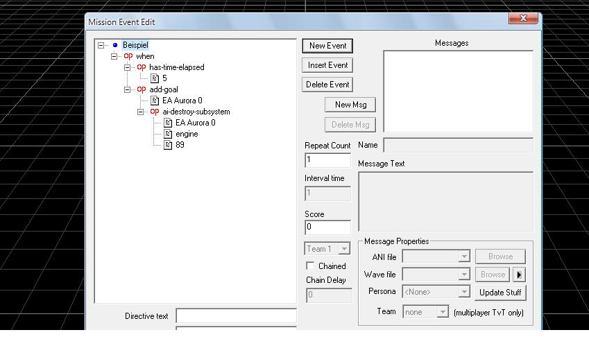The width and height of the screenshot is (589, 364).
Task: Open the Persona dropdown
Action: click(464, 293)
